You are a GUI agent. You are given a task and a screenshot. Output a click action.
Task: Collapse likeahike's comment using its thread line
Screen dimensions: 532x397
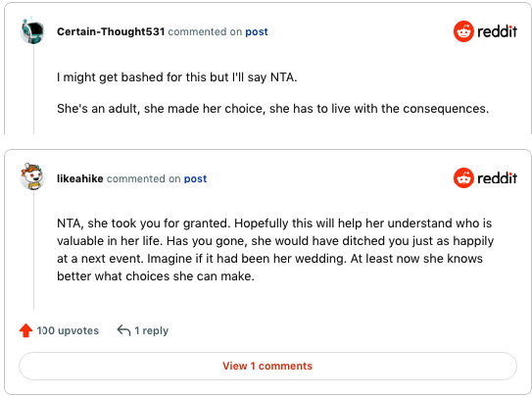pyautogui.click(x=33, y=250)
